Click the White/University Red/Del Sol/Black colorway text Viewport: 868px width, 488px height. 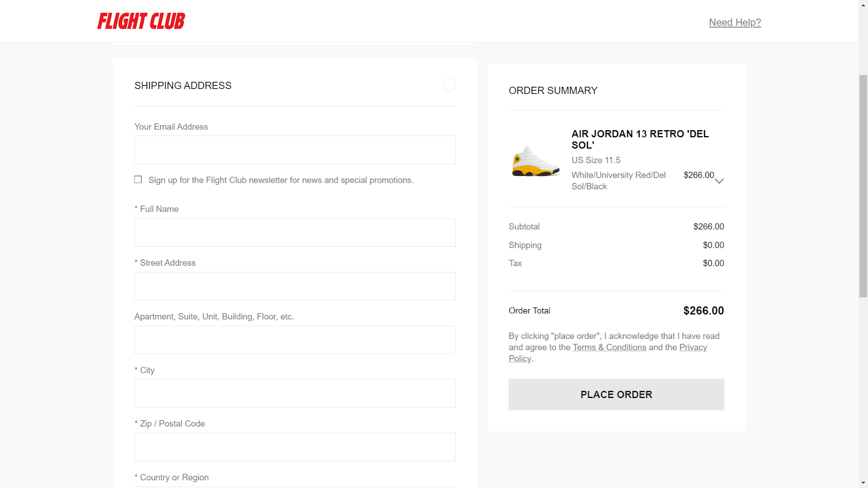[618, 181]
